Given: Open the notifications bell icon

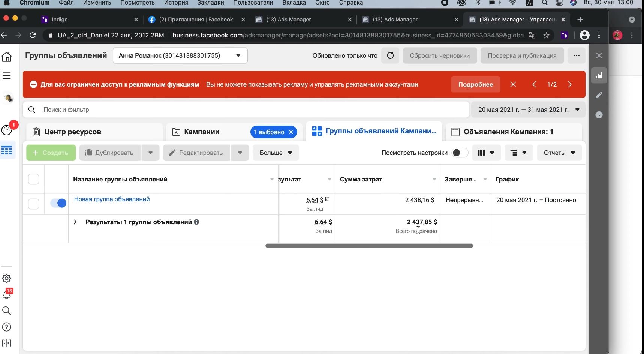Looking at the screenshot, I should 7,294.
